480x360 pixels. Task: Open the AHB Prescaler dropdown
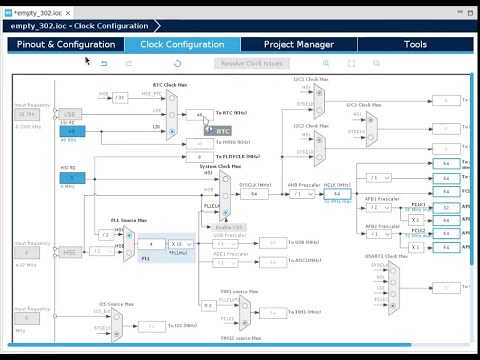pos(302,194)
